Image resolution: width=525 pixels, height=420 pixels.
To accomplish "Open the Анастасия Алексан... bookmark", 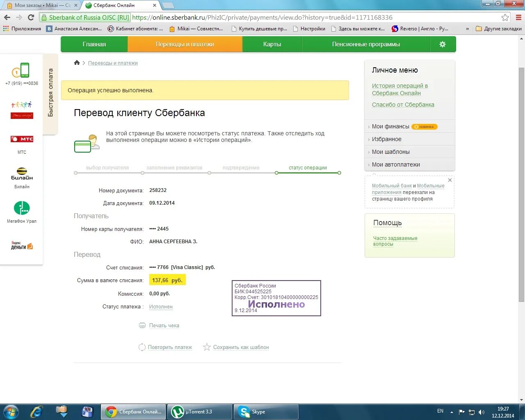I will [x=74, y=29].
